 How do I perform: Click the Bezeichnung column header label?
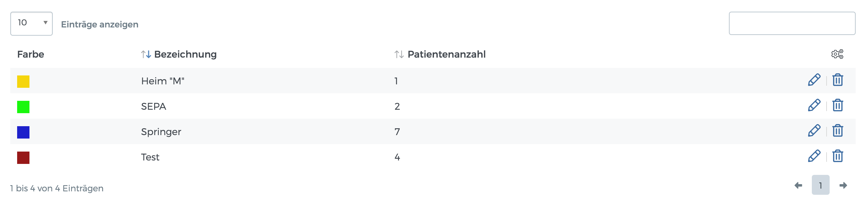click(185, 54)
